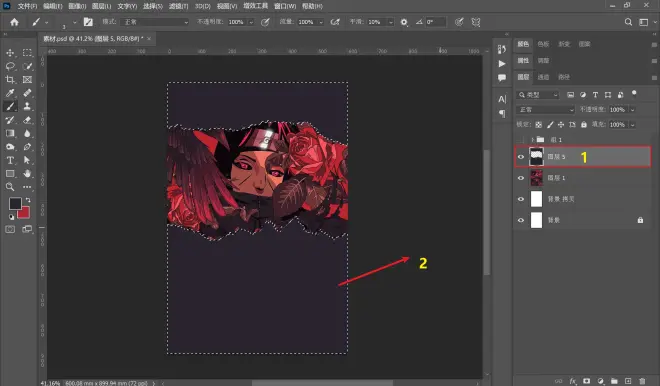The width and height of the screenshot is (660, 386).
Task: Select the Frame tool
Action: (x=27, y=80)
